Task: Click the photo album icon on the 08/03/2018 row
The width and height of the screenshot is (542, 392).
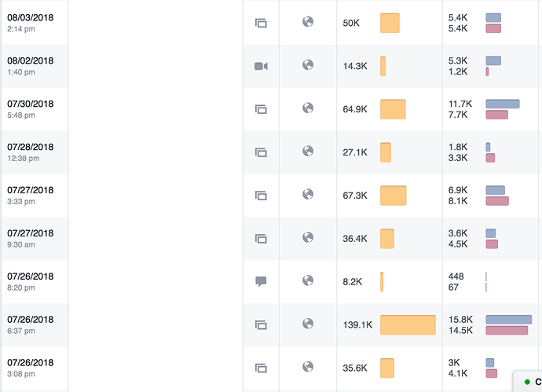Action: [x=261, y=23]
